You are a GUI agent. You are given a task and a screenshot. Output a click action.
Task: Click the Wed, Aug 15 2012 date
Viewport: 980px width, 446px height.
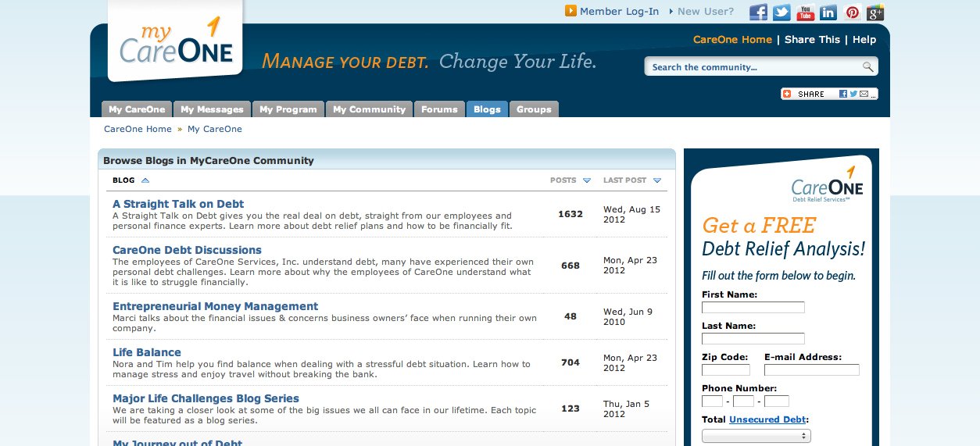[x=631, y=214]
